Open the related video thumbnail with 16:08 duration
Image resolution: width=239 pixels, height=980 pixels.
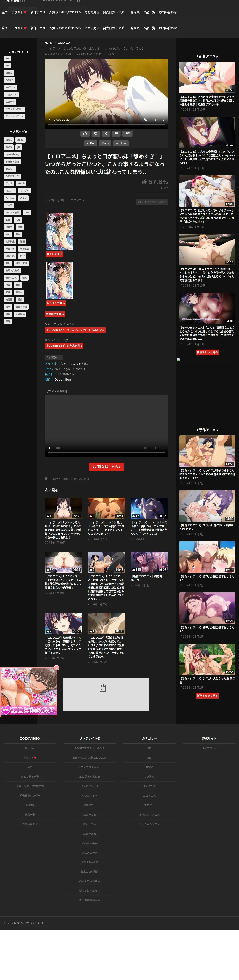[x=149, y=562]
